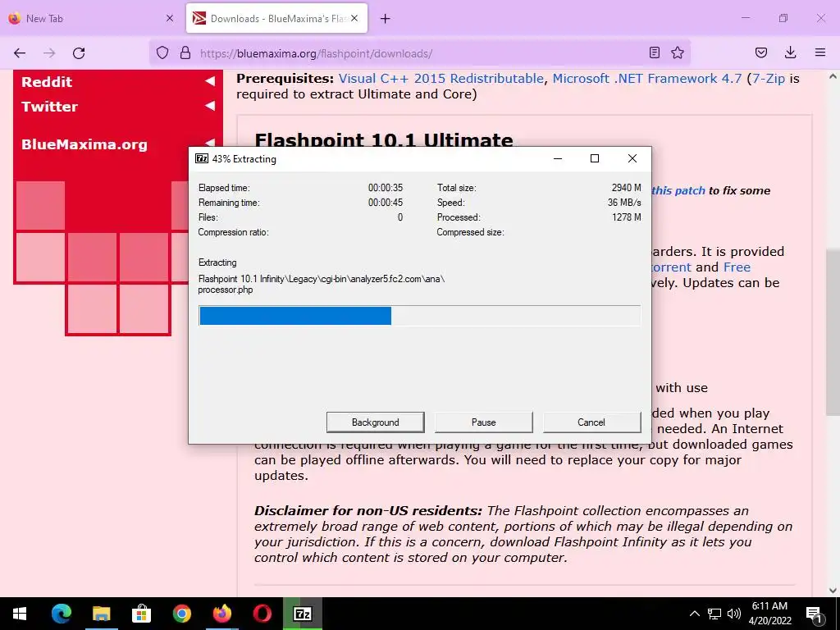
Task: Minimize the 7-Zip extracting dialog
Action: [x=558, y=158]
